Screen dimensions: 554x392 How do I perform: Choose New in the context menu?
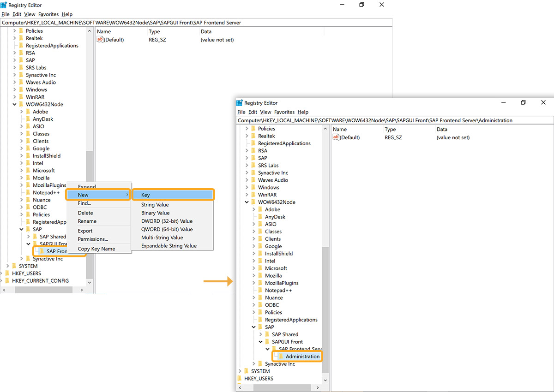(x=98, y=195)
